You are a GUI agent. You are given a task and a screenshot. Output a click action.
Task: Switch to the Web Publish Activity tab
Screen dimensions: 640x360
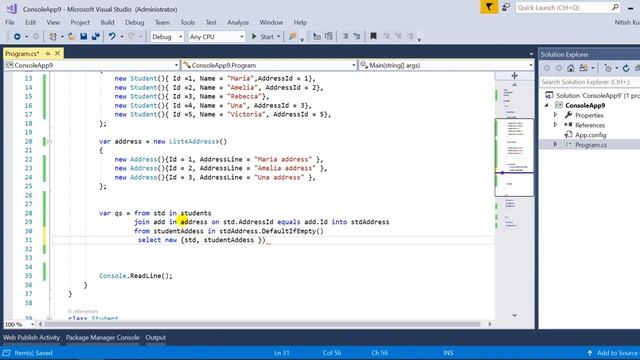coord(31,338)
